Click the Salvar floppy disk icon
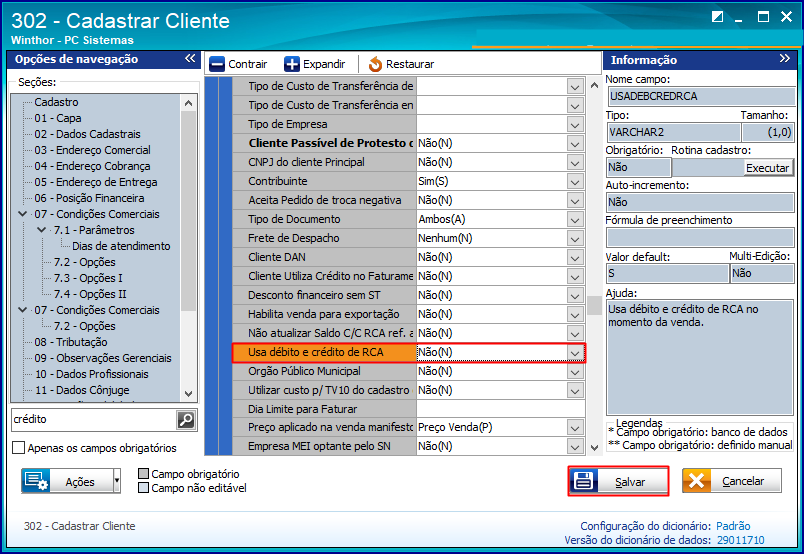 click(x=584, y=481)
